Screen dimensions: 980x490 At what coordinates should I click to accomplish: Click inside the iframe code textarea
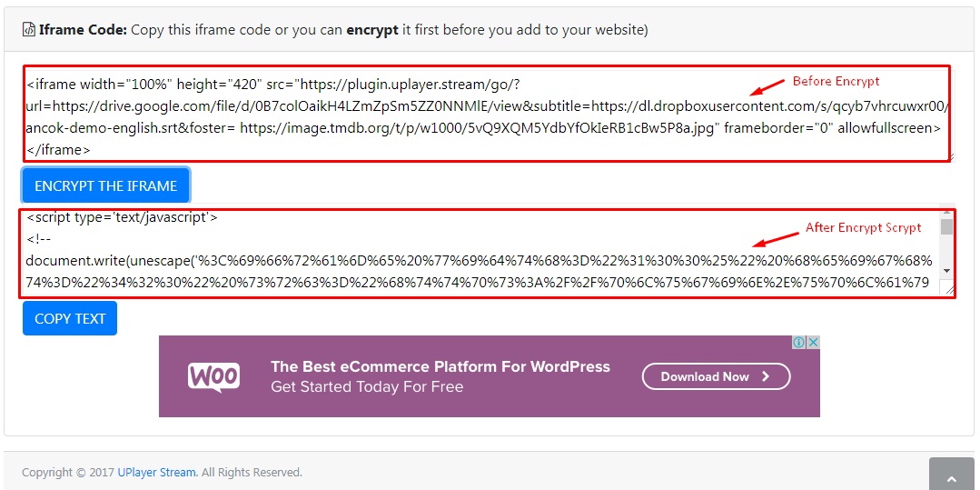point(488,114)
